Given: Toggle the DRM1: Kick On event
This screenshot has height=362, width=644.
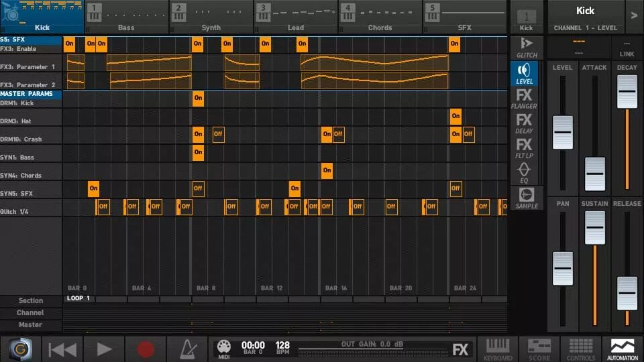Looking at the screenshot, I should (x=198, y=98).
